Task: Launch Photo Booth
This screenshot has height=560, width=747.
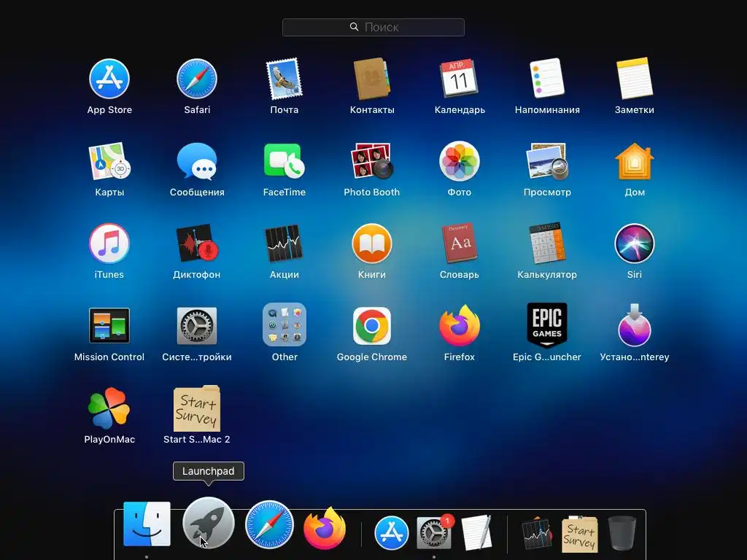Action: (372, 161)
